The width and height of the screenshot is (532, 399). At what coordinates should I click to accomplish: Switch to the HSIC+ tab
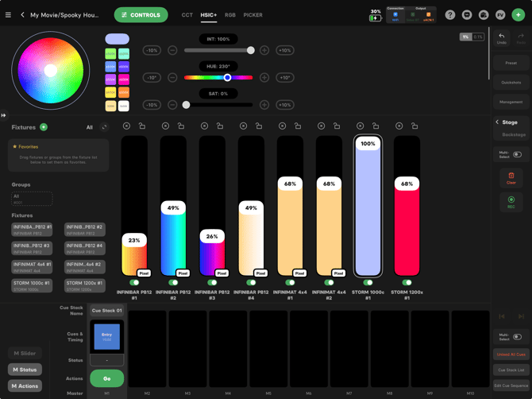(x=208, y=15)
